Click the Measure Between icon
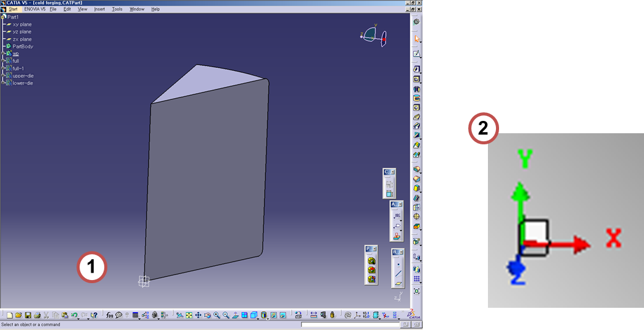 (x=314, y=315)
